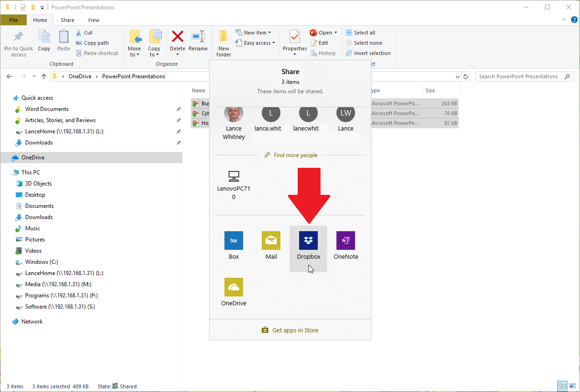Click the Paste ribbon button
This screenshot has height=392, width=580.
point(63,41)
